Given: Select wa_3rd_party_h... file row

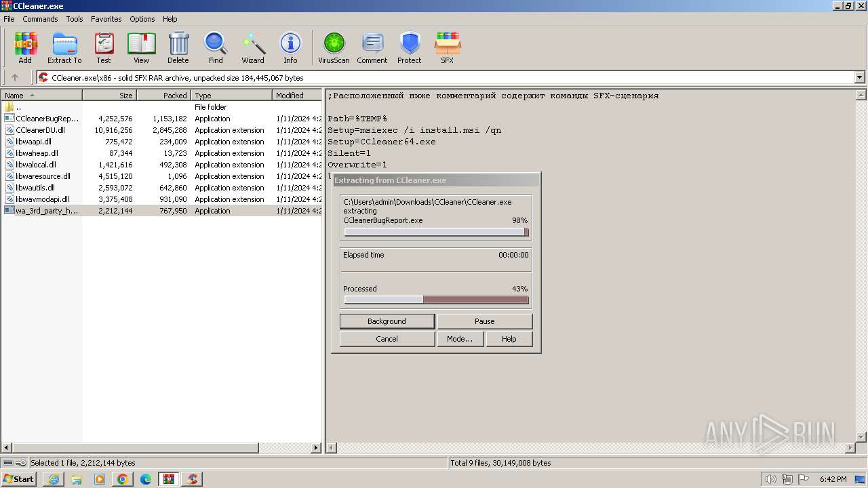Looking at the screenshot, I should pyautogui.click(x=161, y=211).
